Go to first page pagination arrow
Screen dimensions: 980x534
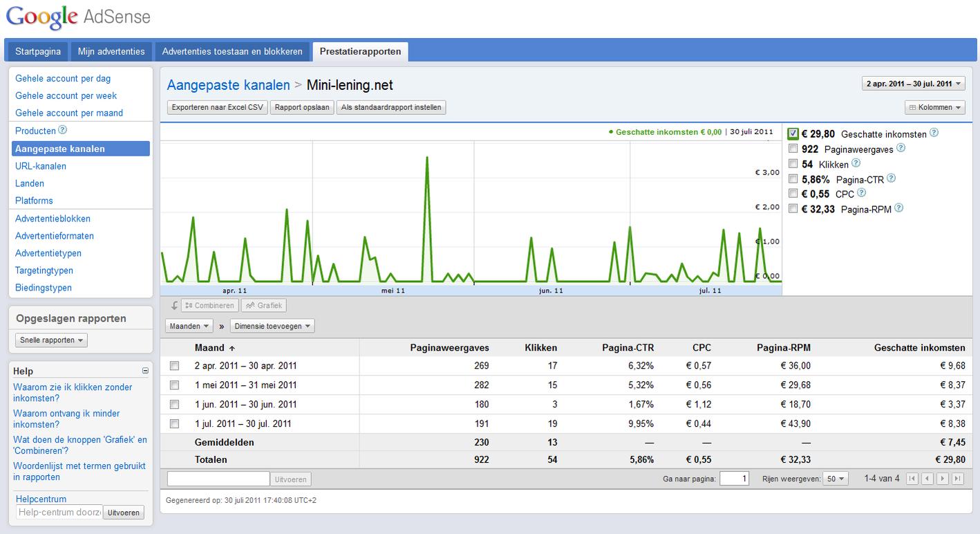[x=912, y=479]
